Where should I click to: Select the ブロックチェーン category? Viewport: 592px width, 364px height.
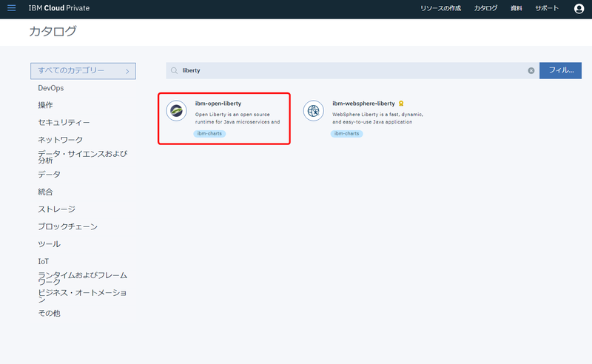[x=67, y=226]
